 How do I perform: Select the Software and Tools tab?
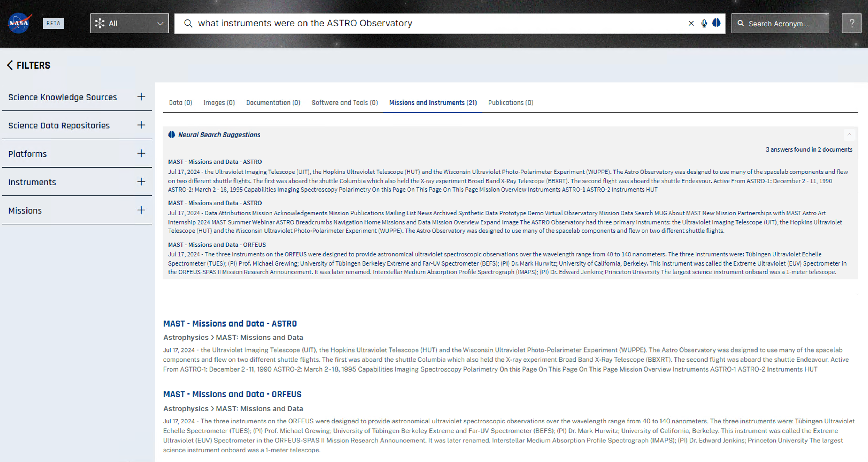coord(344,103)
